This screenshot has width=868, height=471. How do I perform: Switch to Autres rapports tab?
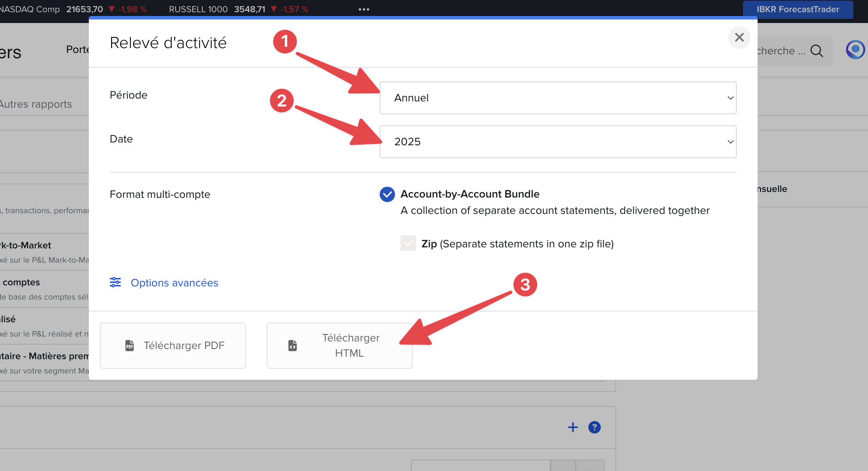coord(36,104)
